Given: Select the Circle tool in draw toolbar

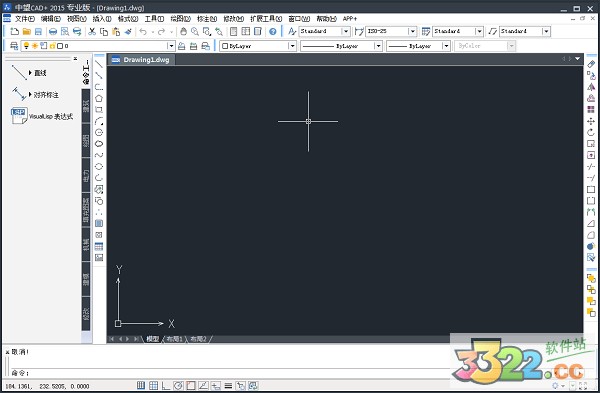Looking at the screenshot, I should [99, 132].
